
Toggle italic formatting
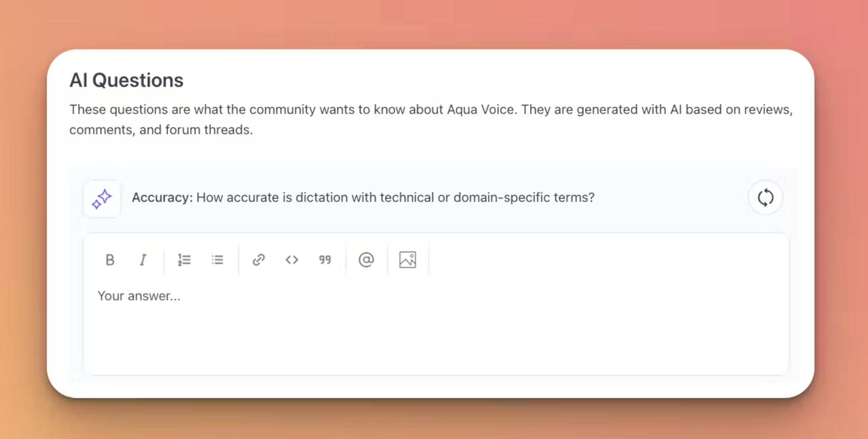click(x=143, y=260)
